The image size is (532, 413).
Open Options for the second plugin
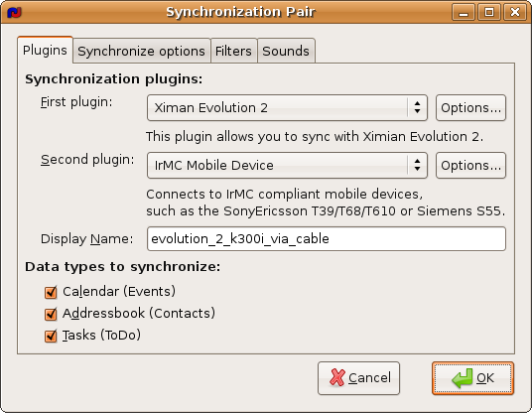[x=470, y=166]
